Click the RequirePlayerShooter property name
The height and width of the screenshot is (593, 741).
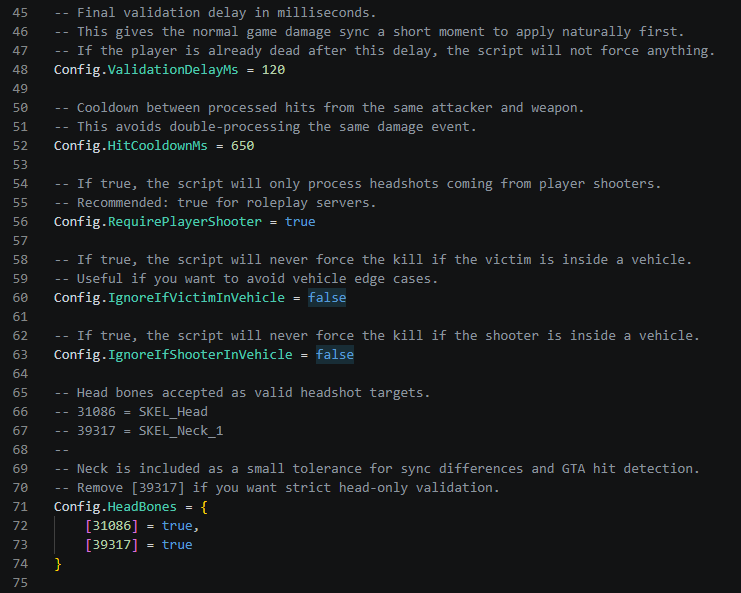185,222
